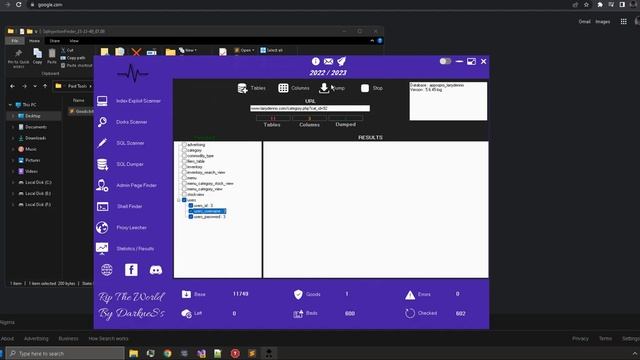
Task: Collapse This PC in File Explorer
Action: tap(10, 105)
